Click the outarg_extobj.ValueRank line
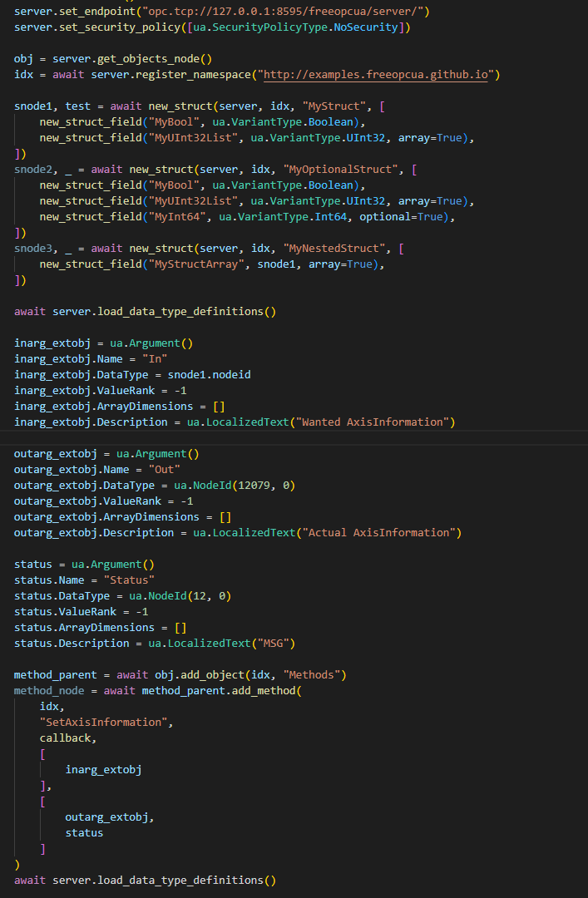This screenshot has height=898, width=588. pyautogui.click(x=104, y=501)
